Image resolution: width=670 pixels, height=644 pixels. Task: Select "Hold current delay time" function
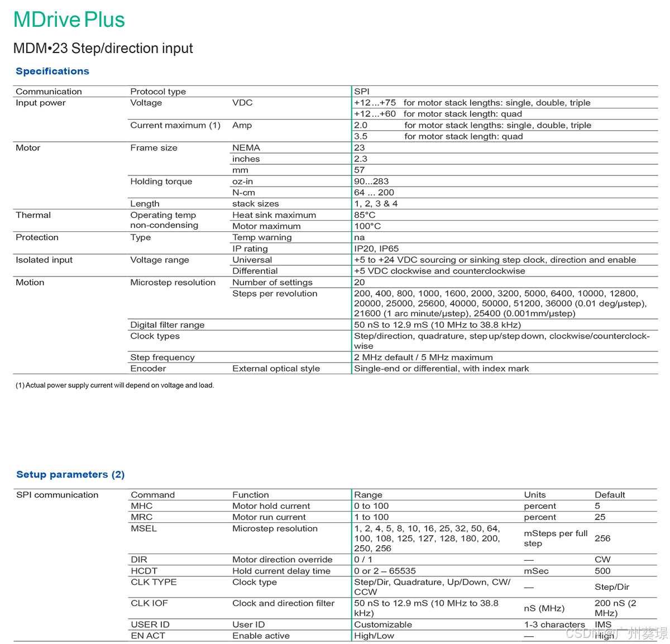[x=281, y=571]
